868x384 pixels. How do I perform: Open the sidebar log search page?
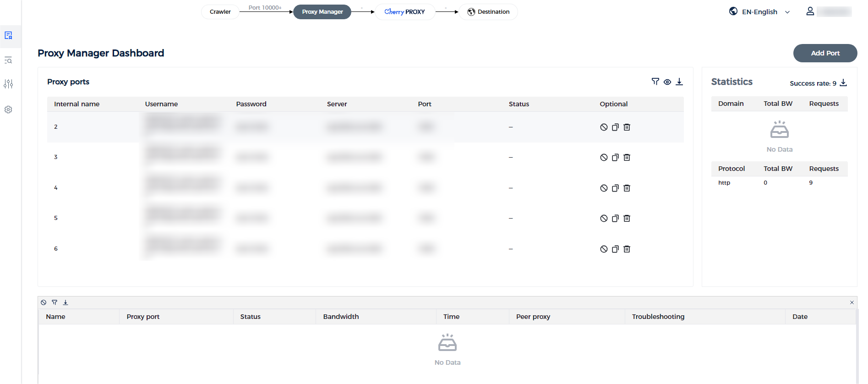pyautogui.click(x=8, y=60)
